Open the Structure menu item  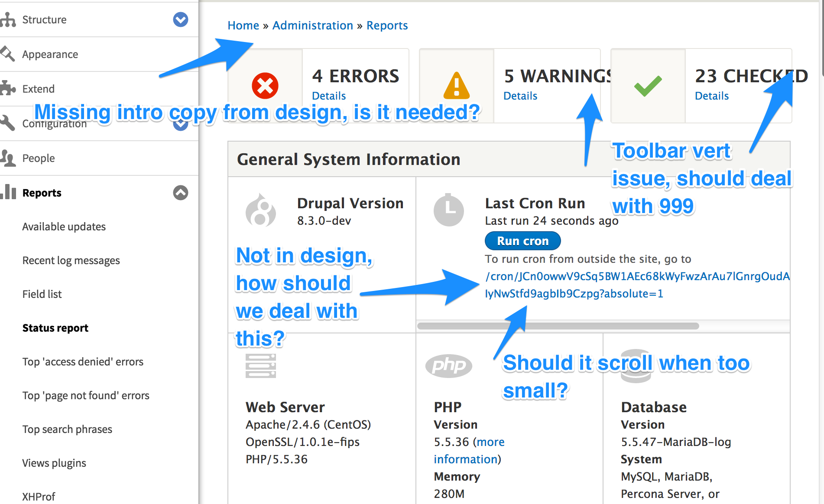44,19
